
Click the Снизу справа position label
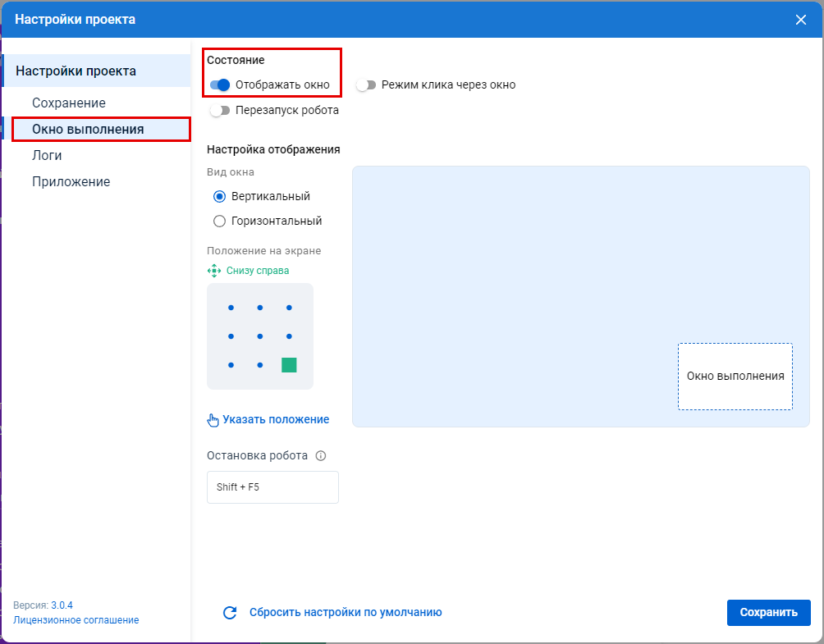(258, 271)
